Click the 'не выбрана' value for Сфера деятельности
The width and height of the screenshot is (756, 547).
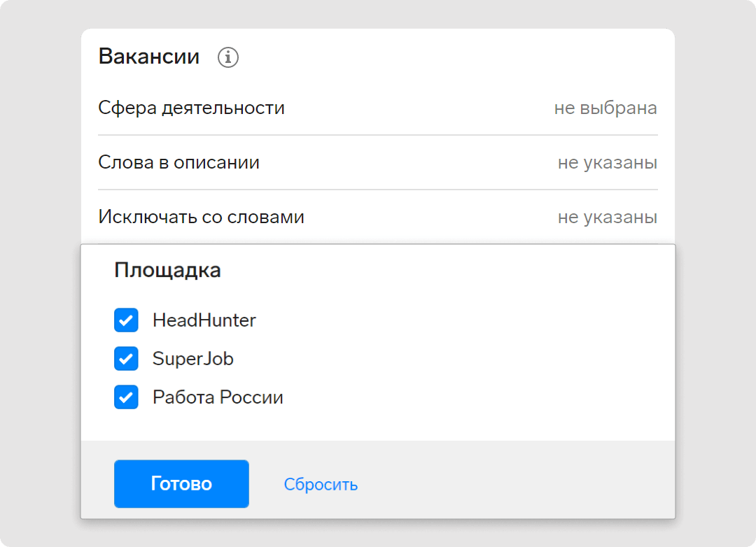pos(605,108)
